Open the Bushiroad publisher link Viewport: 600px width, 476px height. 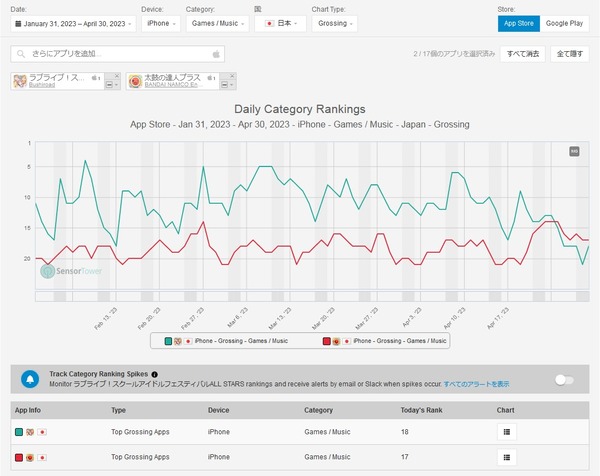click(x=42, y=85)
